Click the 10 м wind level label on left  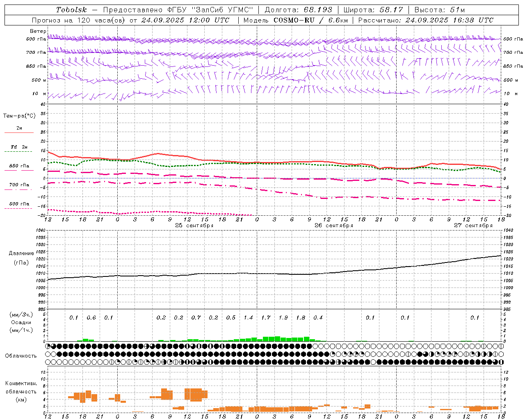click(x=39, y=94)
